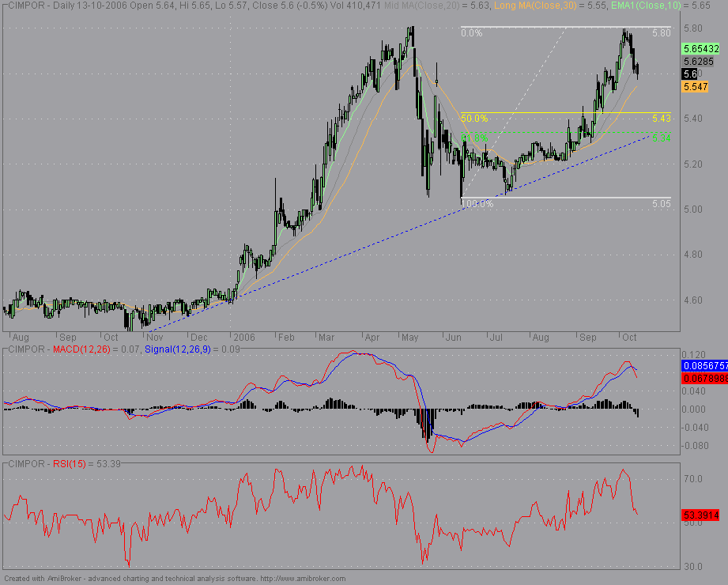
Task: Click the -0.080 label on the MACD axis
Action: pos(694,446)
